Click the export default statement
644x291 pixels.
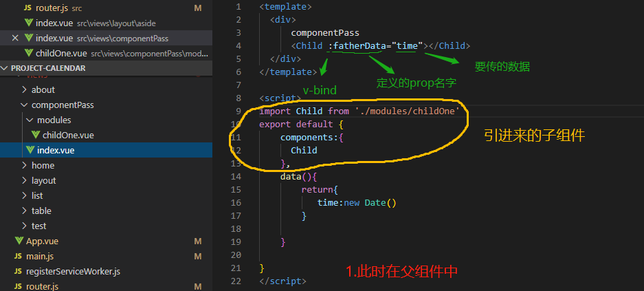click(296, 124)
